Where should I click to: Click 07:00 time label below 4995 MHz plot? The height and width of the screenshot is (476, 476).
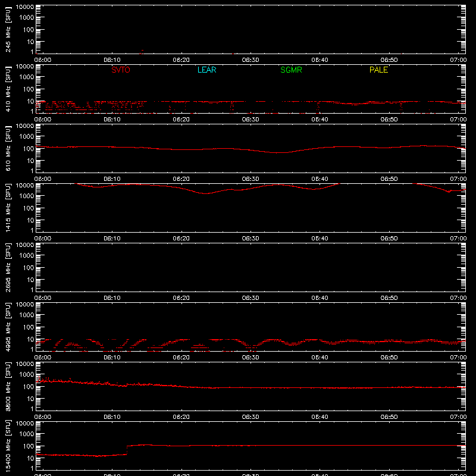tap(458, 358)
